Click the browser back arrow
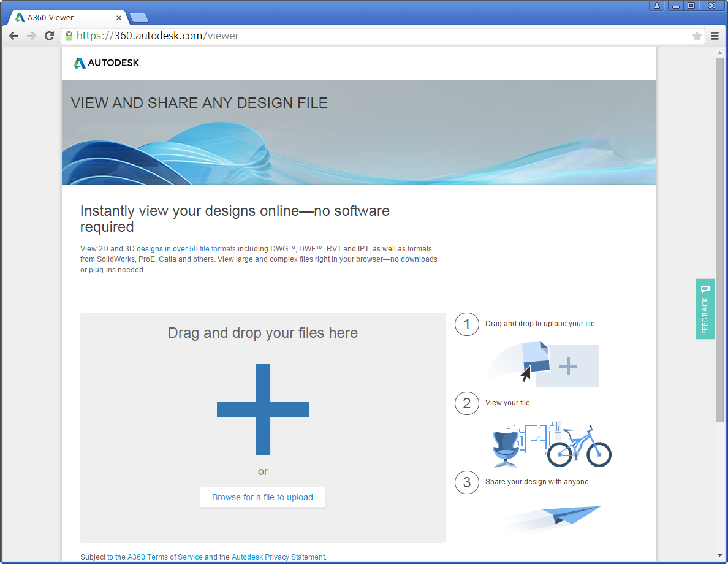 (x=13, y=36)
